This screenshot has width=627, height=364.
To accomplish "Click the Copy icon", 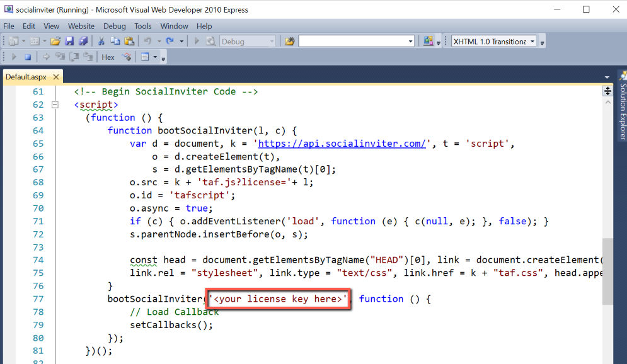I will pyautogui.click(x=115, y=41).
